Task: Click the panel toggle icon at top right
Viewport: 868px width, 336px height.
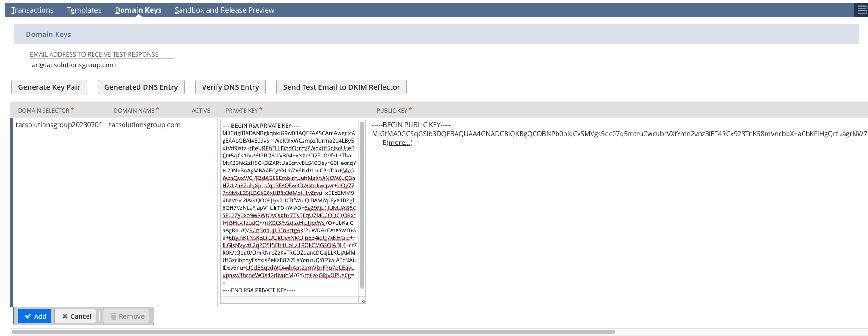Action: click(861, 10)
